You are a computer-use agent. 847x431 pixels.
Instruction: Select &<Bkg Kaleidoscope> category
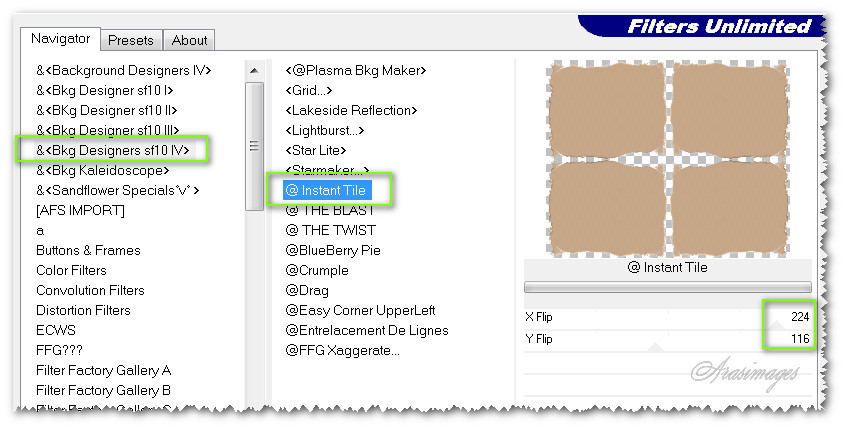point(103,170)
